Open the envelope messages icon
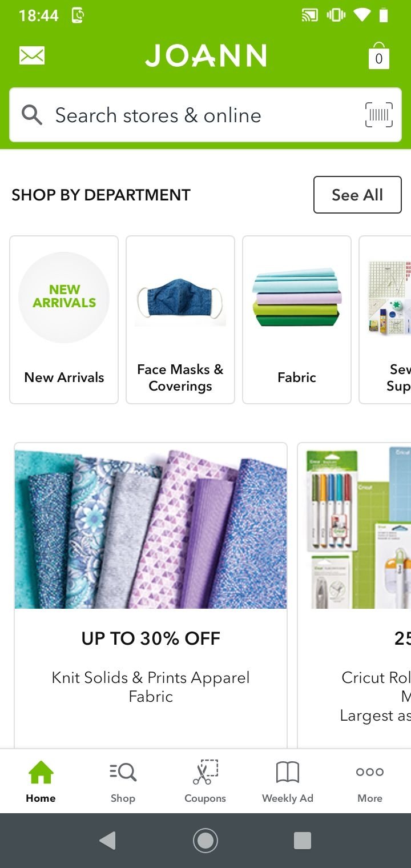Viewport: 411px width, 868px height. [32, 55]
